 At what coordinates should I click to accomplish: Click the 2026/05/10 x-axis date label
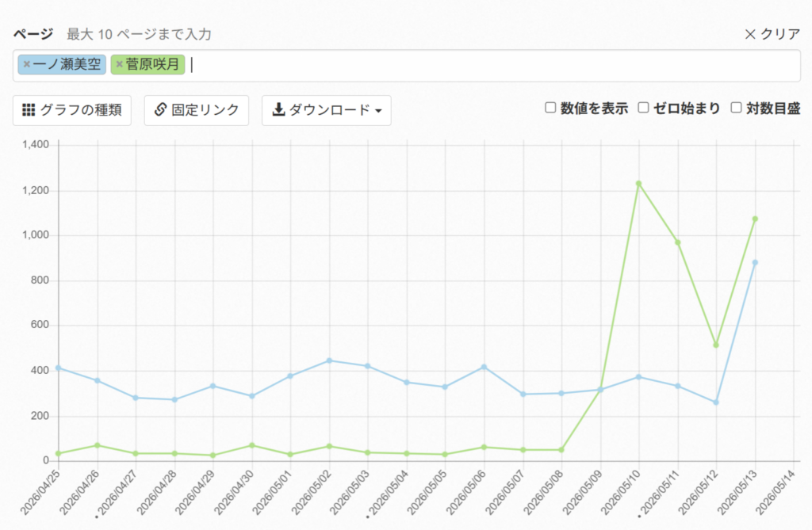click(621, 492)
